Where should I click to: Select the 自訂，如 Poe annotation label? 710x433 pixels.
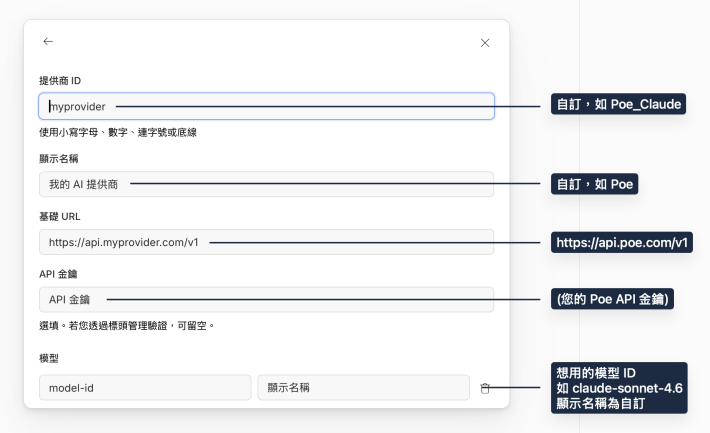(595, 184)
